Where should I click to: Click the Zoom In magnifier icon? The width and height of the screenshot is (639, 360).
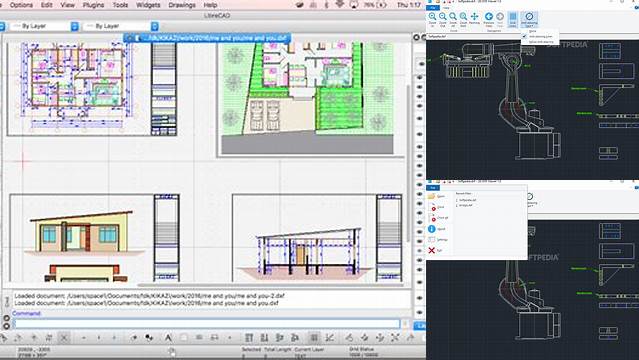click(432, 16)
